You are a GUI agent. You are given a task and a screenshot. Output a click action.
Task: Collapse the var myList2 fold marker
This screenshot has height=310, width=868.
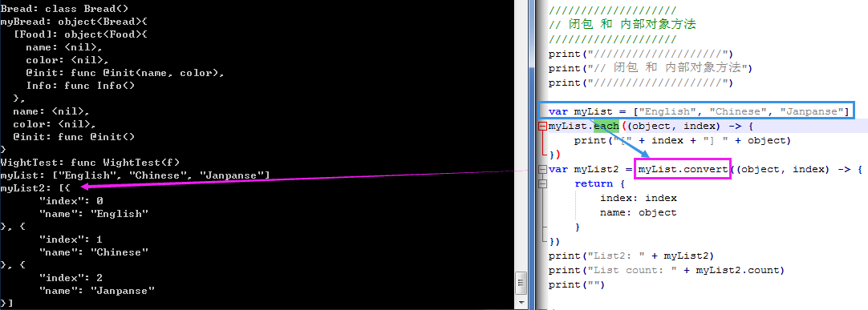542,170
